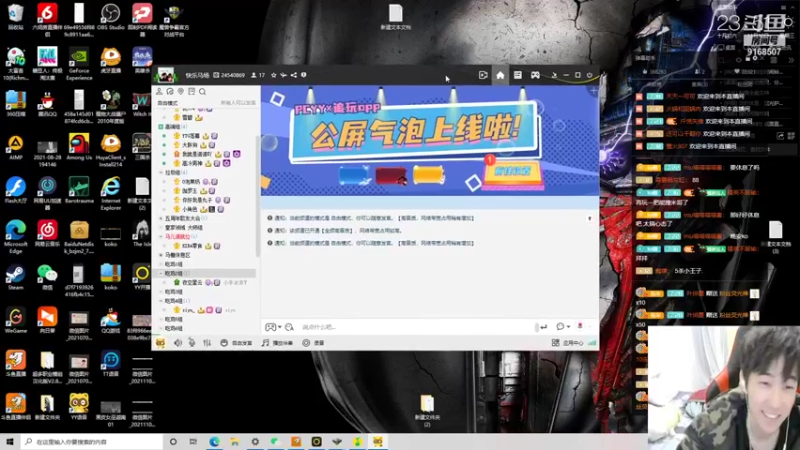The height and width of the screenshot is (450, 800).
Task: Click the plus icon at banner top-right corner
Action: [x=593, y=91]
